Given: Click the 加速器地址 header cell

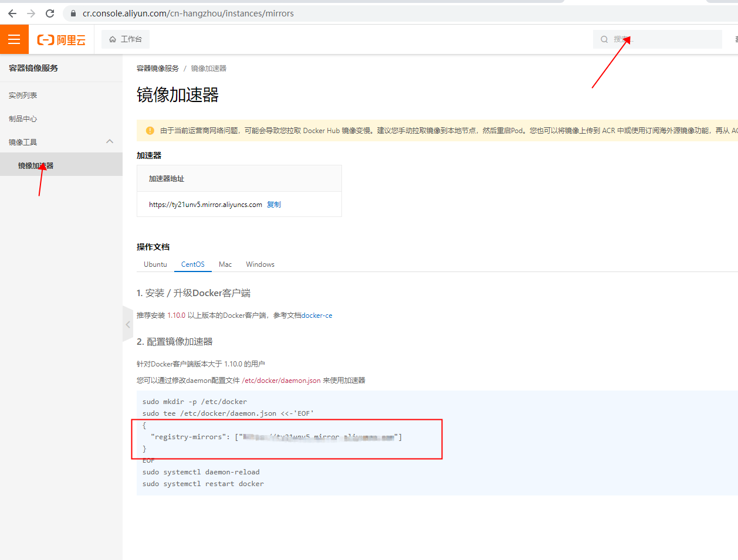Looking at the screenshot, I should pyautogui.click(x=239, y=178).
